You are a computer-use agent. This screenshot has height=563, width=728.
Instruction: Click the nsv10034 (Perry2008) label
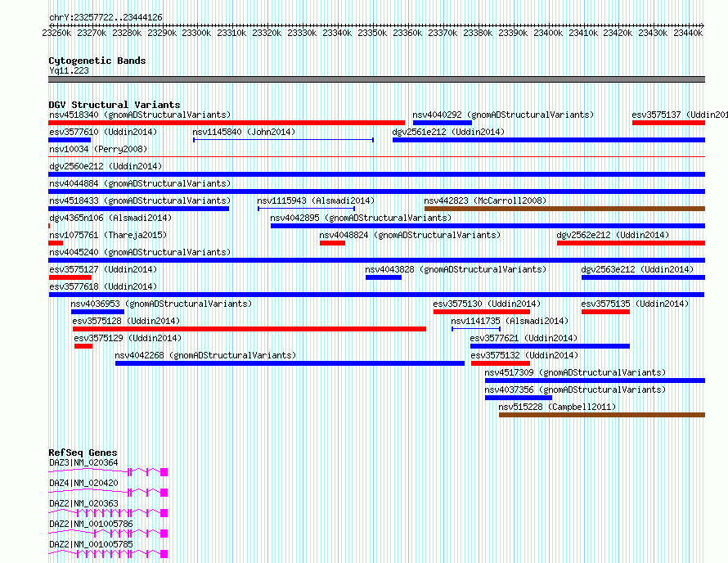point(98,149)
